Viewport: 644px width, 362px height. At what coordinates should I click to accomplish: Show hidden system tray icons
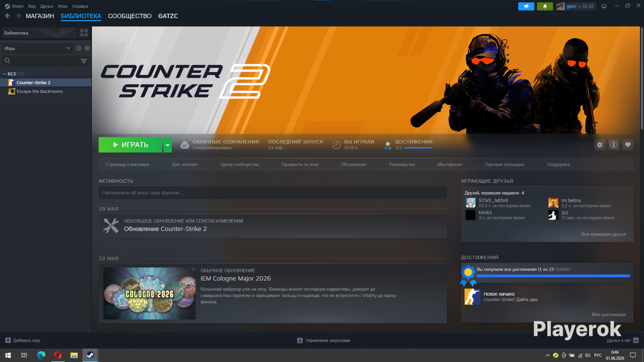coord(547,355)
